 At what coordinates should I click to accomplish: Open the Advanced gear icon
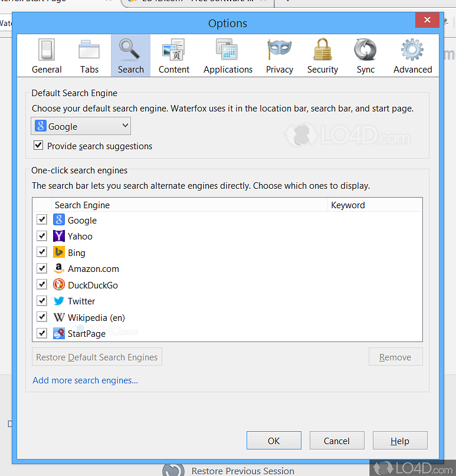coord(412,50)
